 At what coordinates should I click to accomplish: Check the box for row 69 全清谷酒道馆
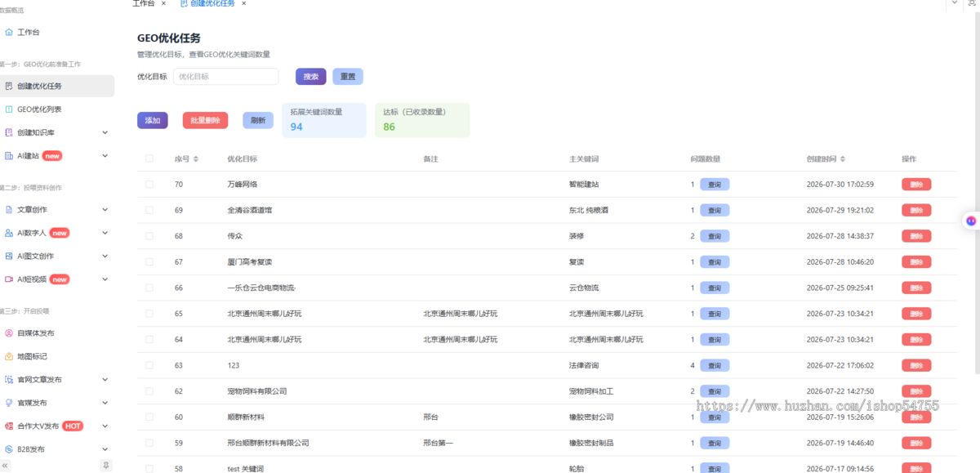pyautogui.click(x=149, y=210)
